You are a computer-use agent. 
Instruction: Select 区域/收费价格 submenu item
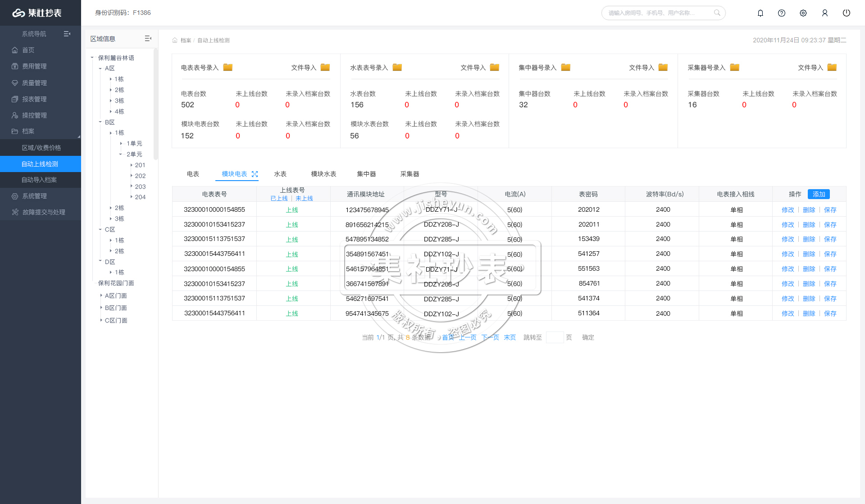tap(41, 148)
